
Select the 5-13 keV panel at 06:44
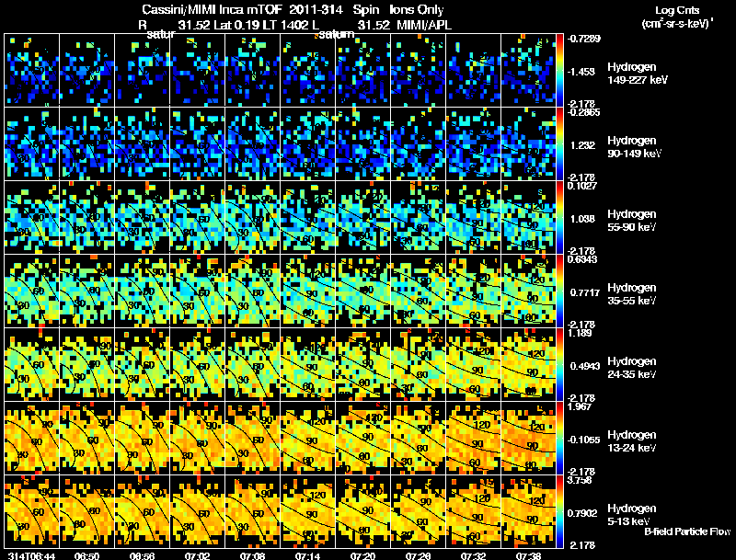pos(31,511)
